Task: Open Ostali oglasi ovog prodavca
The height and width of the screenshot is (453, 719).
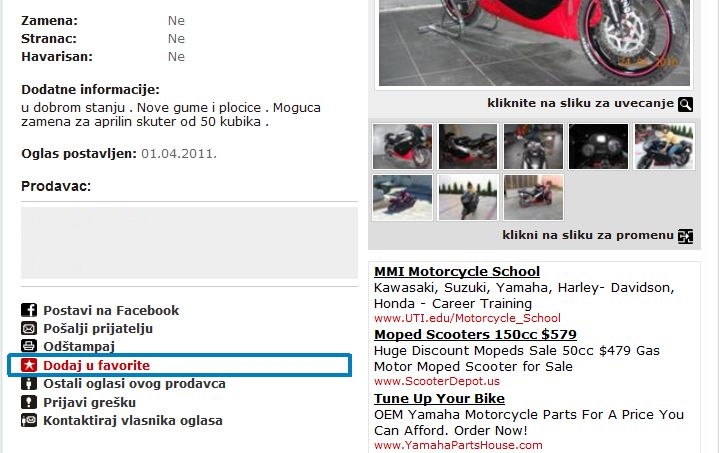Action: [134, 384]
